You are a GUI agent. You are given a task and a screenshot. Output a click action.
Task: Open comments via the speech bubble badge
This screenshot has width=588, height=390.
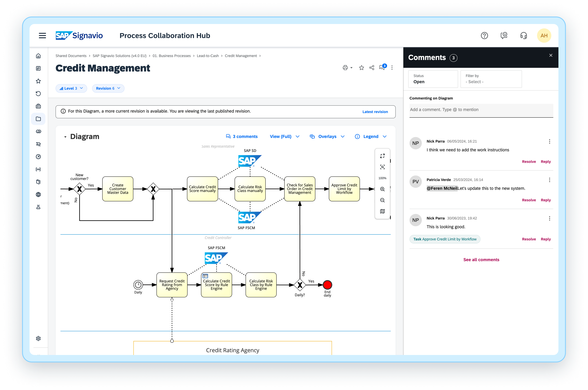click(x=382, y=68)
